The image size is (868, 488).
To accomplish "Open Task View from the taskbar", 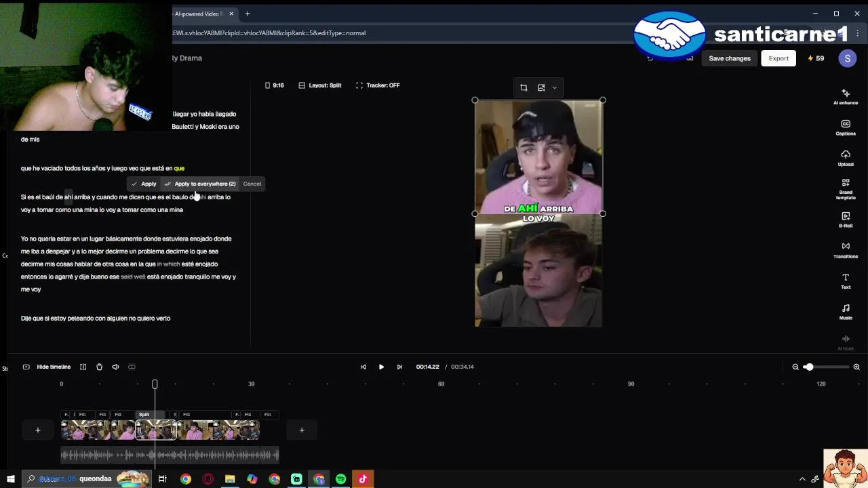I will (163, 479).
